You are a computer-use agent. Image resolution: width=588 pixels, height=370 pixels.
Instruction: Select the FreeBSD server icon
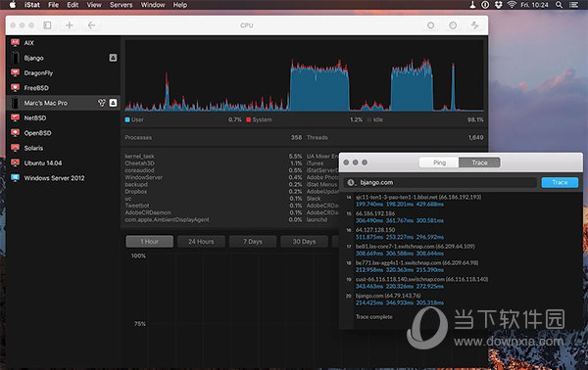[x=15, y=88]
